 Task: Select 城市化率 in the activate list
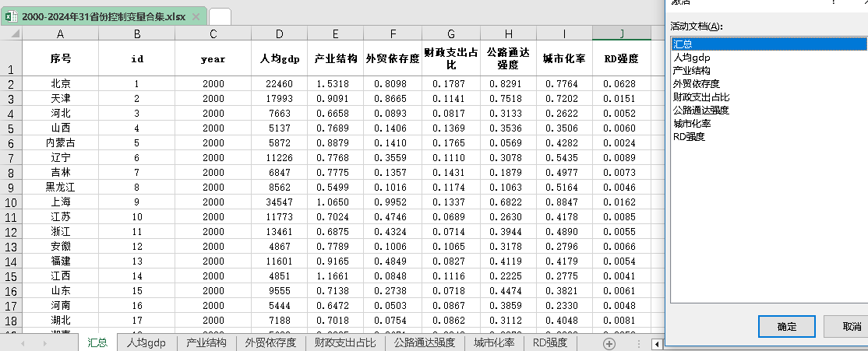coord(769,123)
